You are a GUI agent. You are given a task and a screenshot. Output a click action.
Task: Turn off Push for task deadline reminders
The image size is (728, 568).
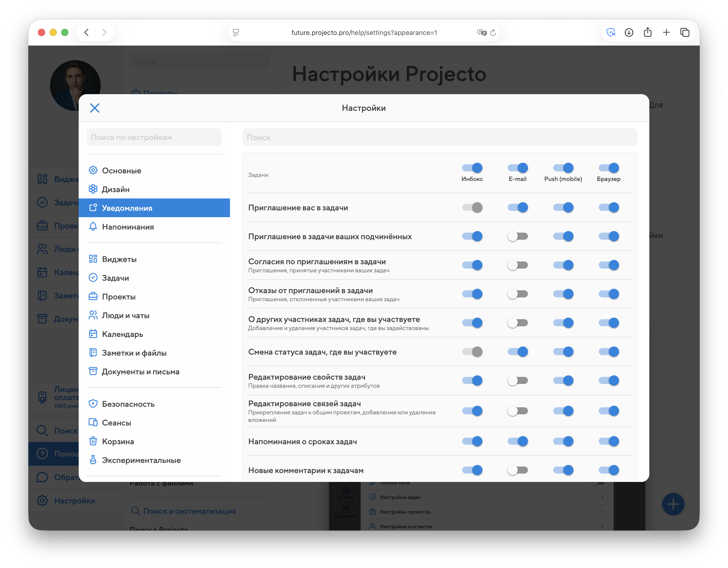click(563, 441)
